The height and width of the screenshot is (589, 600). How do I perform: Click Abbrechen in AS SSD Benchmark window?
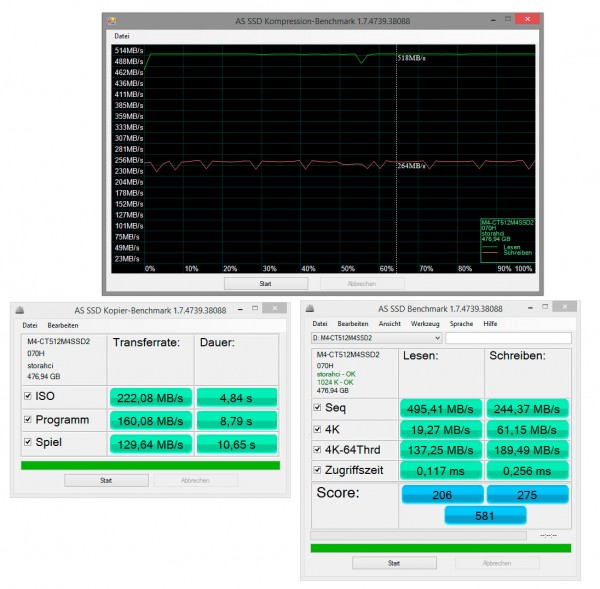point(497,563)
